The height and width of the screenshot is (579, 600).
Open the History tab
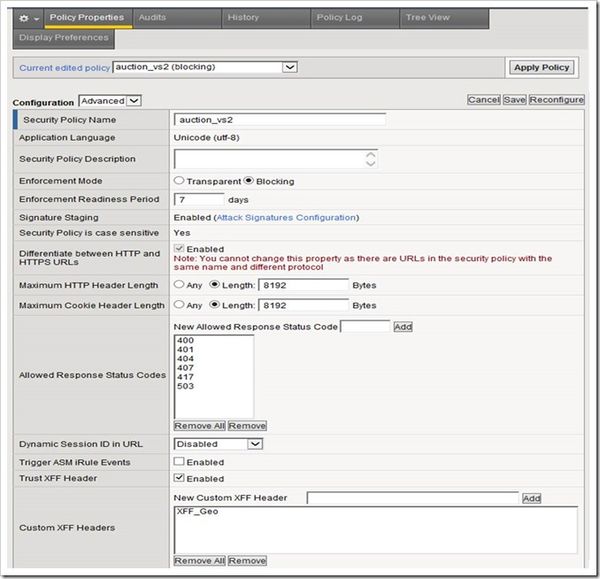click(x=266, y=18)
